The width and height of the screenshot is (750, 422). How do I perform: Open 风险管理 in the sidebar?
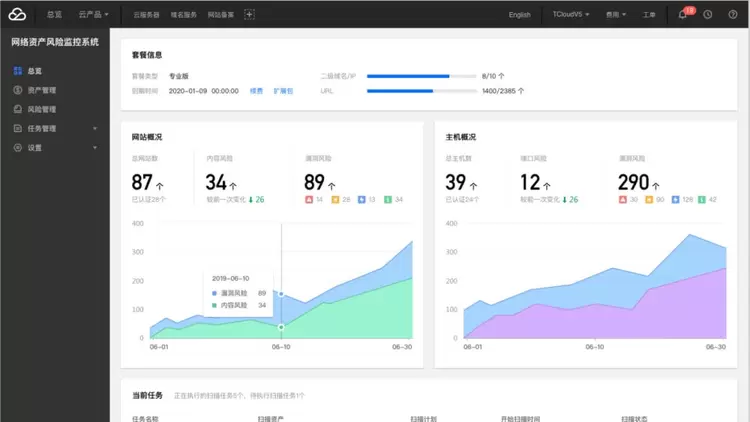pos(41,109)
